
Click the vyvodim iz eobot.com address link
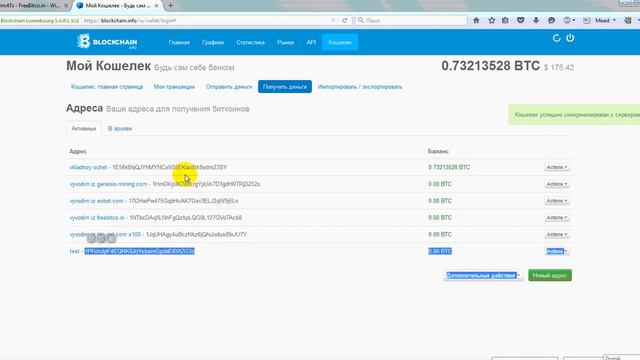coord(96,201)
